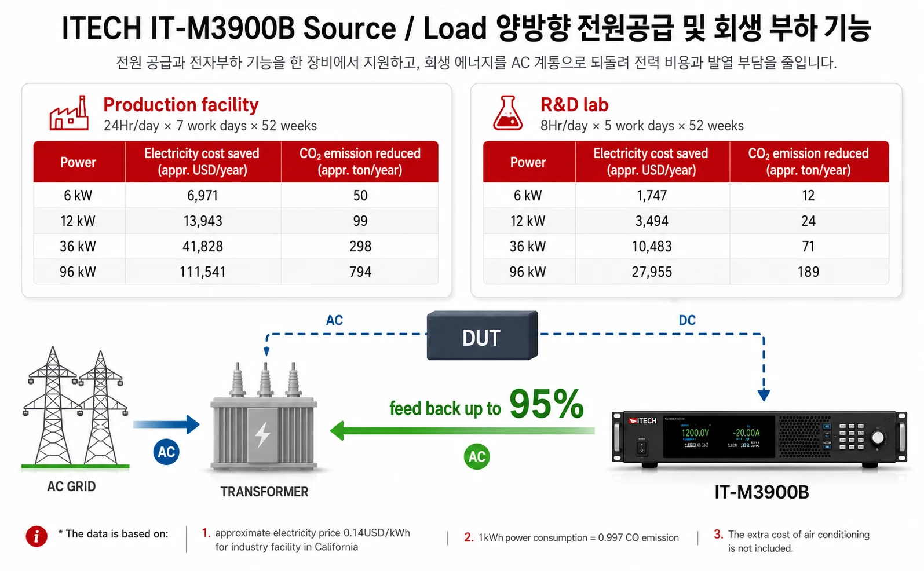Click the main title ITECH IT-M3900B Source / Load
Viewport: 924px width, 571px height.
point(466,28)
